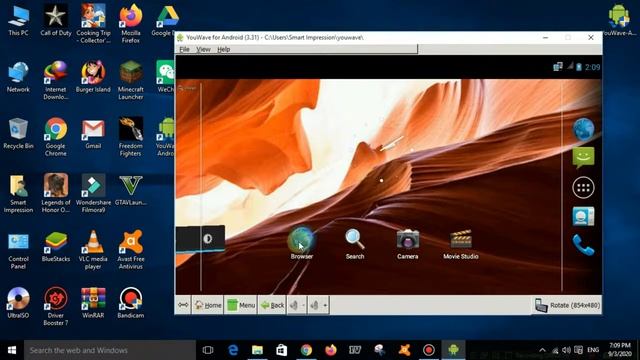Image resolution: width=640 pixels, height=360 pixels.
Task: Click the ENG language indicator
Action: (593, 350)
